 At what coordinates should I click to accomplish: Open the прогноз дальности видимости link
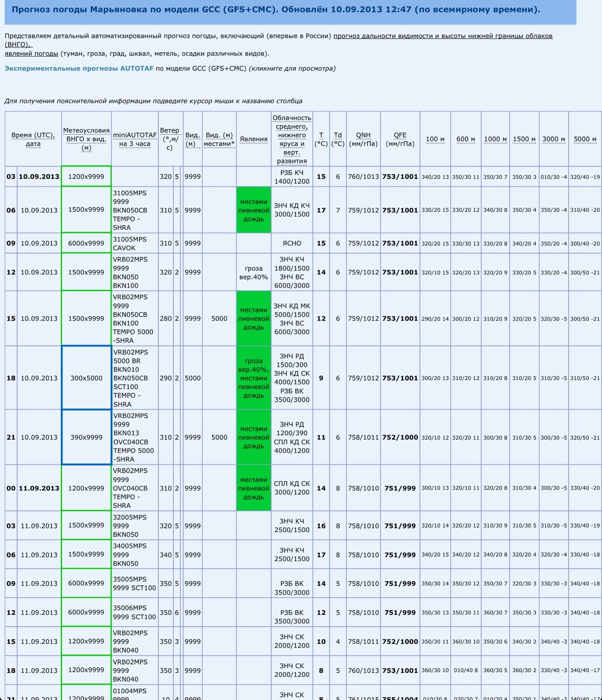[442, 36]
